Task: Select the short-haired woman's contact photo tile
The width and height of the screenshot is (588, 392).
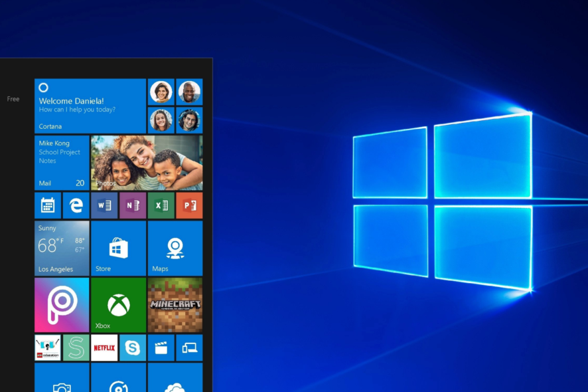Action: tap(161, 92)
